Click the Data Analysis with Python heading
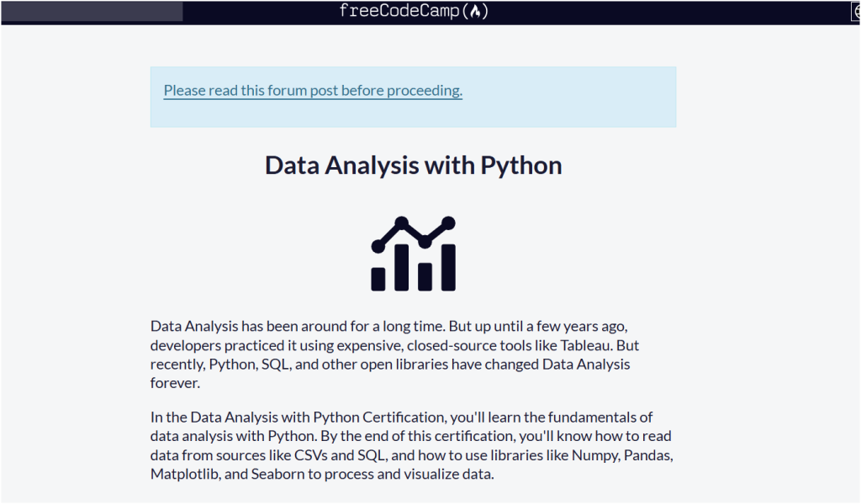Screen dimensions: 861x504 [x=413, y=165]
